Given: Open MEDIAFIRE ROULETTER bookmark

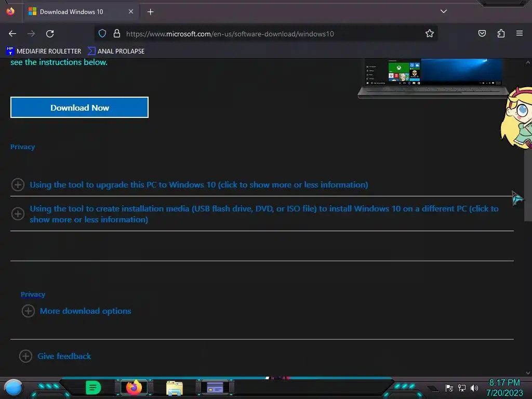Looking at the screenshot, I should (44, 51).
